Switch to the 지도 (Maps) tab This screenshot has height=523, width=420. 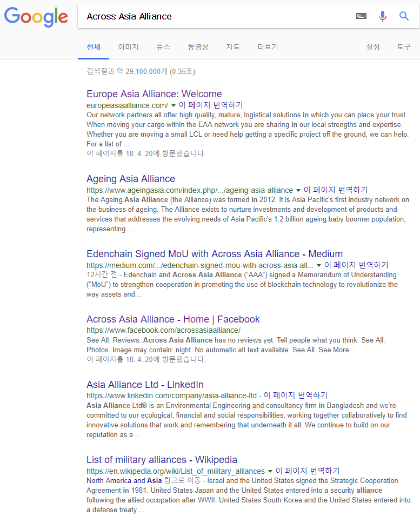tap(233, 47)
